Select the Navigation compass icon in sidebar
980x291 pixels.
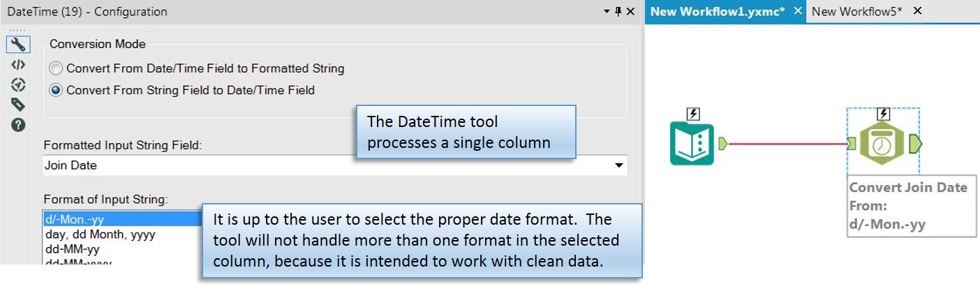(18, 84)
